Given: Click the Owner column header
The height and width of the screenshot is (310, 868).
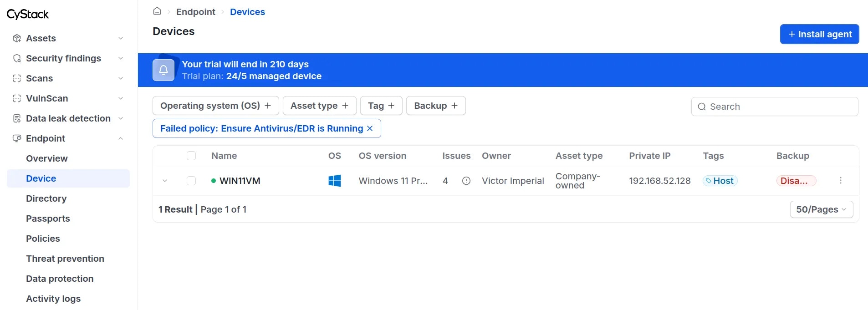Looking at the screenshot, I should [496, 156].
